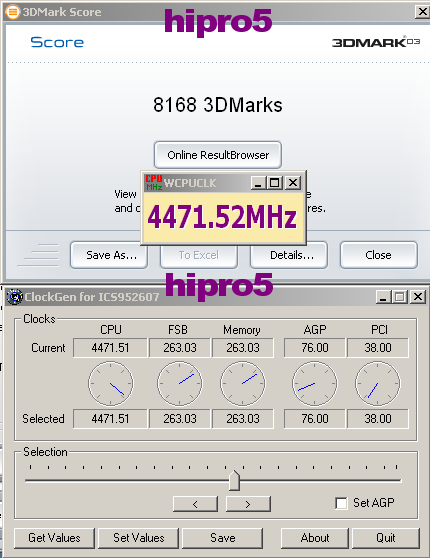Image resolution: width=430 pixels, height=558 pixels.
Task: Click the Current CPU value 4471.51
Action: (110, 348)
